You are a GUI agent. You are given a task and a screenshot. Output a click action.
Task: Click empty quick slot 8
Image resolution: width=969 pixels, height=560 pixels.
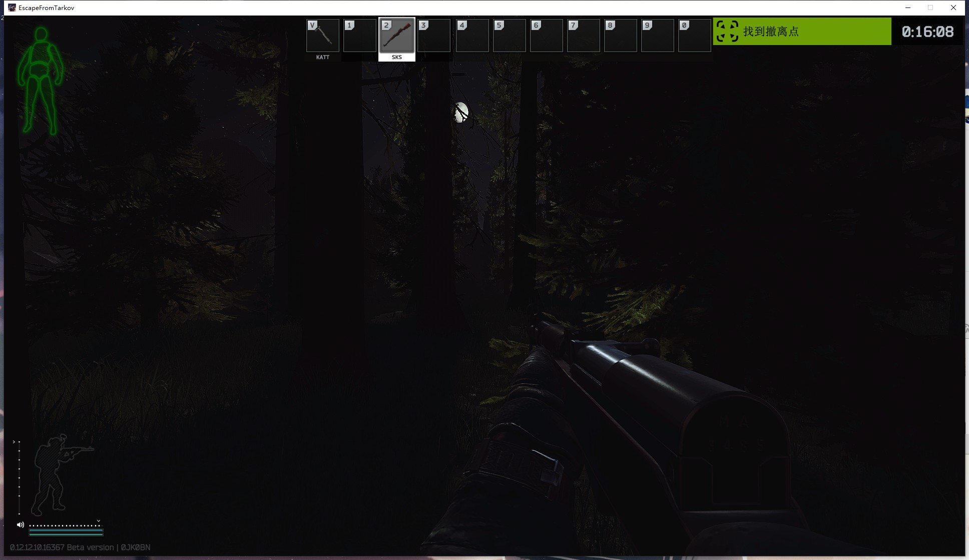621,36
